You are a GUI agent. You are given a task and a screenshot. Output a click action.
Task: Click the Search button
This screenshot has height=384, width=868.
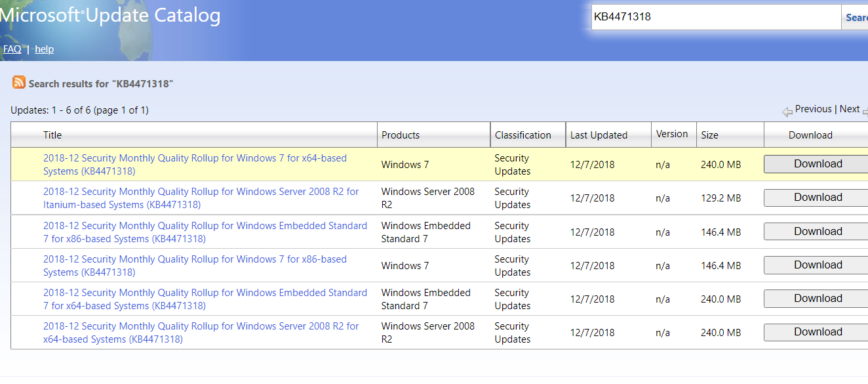pyautogui.click(x=858, y=17)
